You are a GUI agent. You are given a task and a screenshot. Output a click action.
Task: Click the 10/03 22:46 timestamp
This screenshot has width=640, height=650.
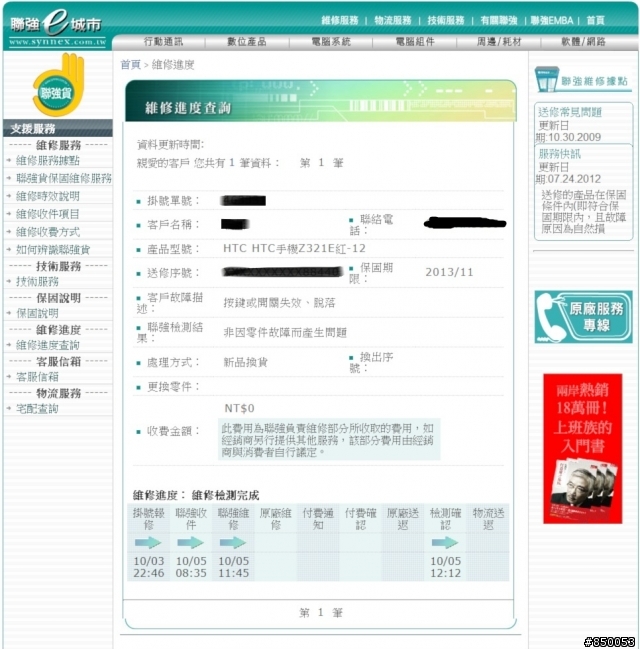[x=149, y=567]
